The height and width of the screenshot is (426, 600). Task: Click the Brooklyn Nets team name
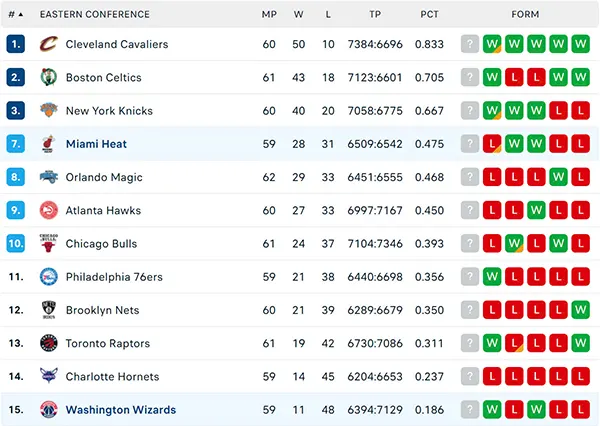[102, 310]
